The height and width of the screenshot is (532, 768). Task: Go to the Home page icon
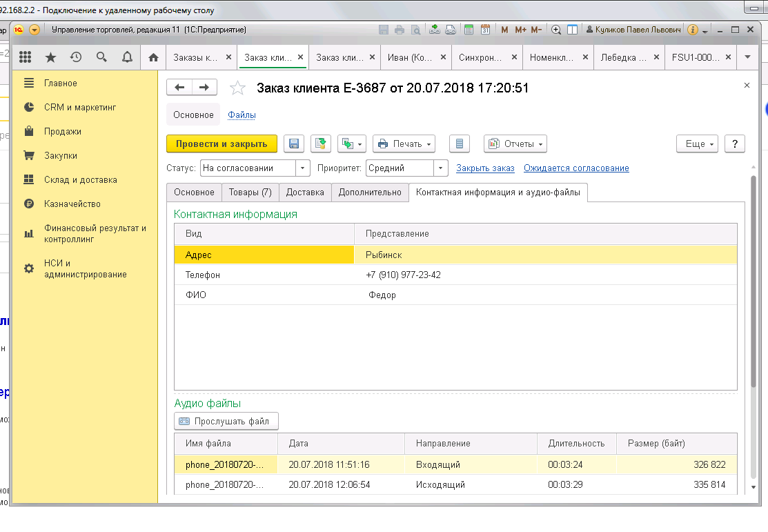click(x=154, y=57)
